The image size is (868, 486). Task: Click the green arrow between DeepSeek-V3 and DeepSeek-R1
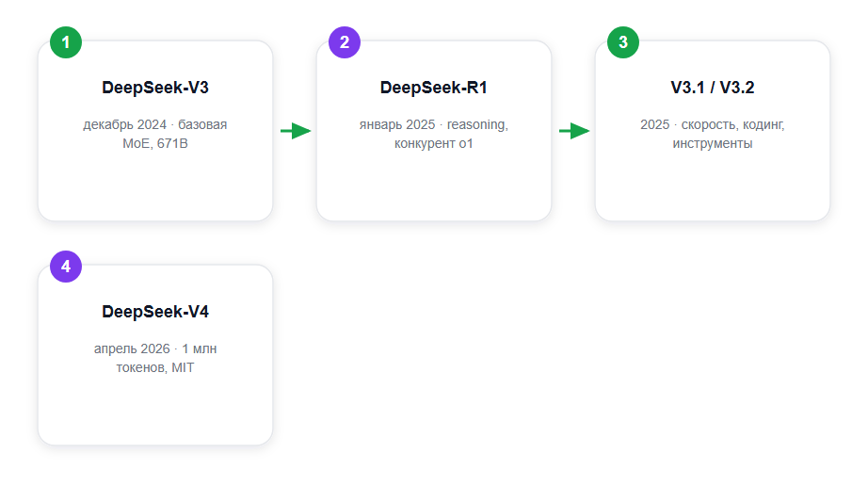[x=296, y=131]
